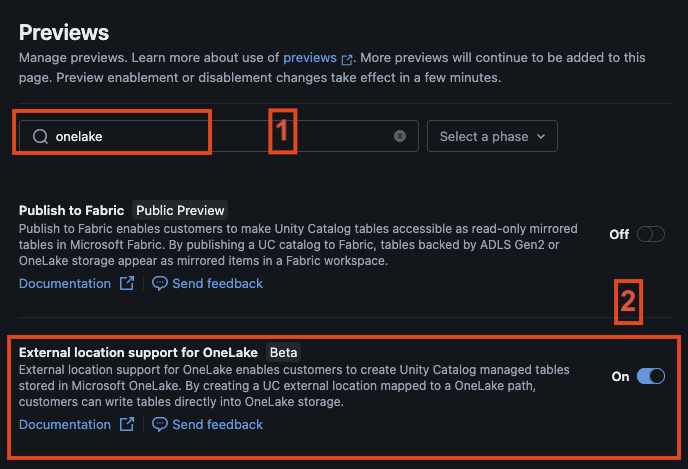Click the phase dropdown chevron arrow
This screenshot has width=688, height=469.
pos(541,136)
